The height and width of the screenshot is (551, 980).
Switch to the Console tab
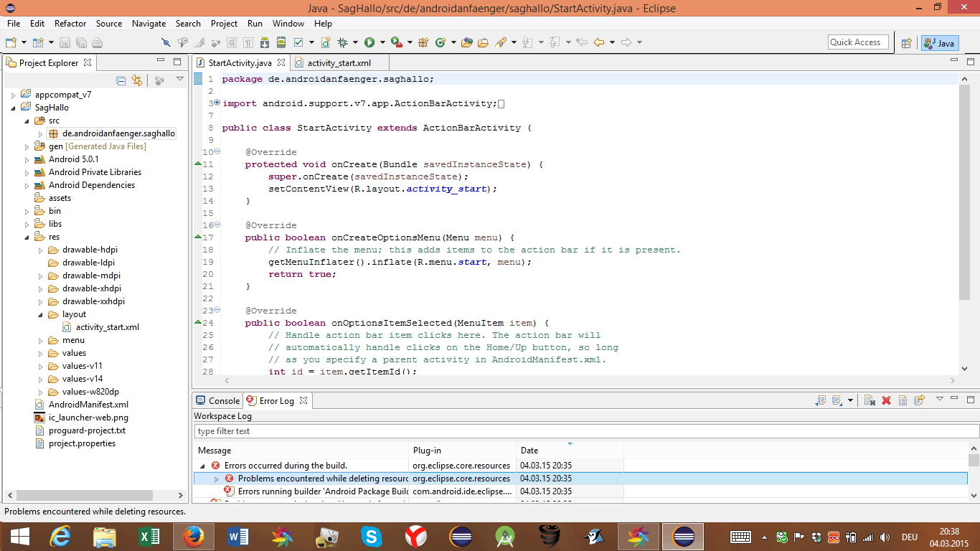tap(217, 400)
